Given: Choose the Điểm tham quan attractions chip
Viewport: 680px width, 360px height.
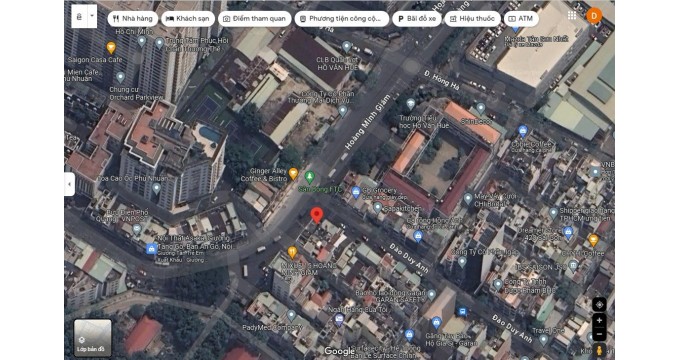Looking at the screenshot, I should (x=255, y=19).
